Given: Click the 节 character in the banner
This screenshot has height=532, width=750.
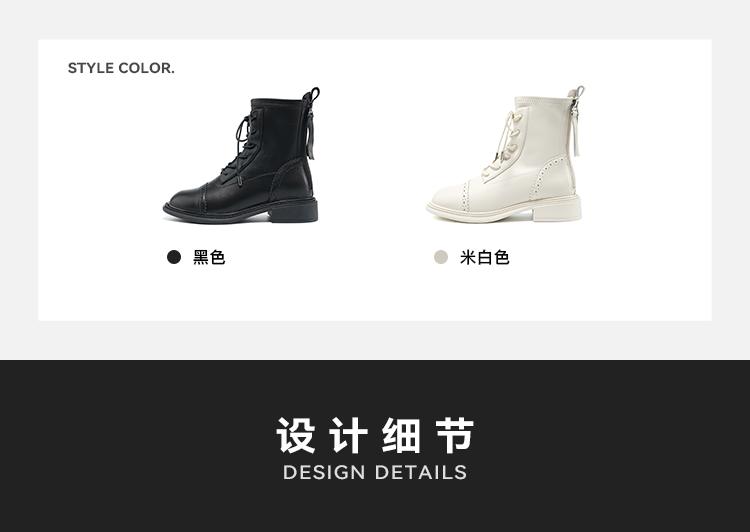Looking at the screenshot, I should (x=455, y=435).
